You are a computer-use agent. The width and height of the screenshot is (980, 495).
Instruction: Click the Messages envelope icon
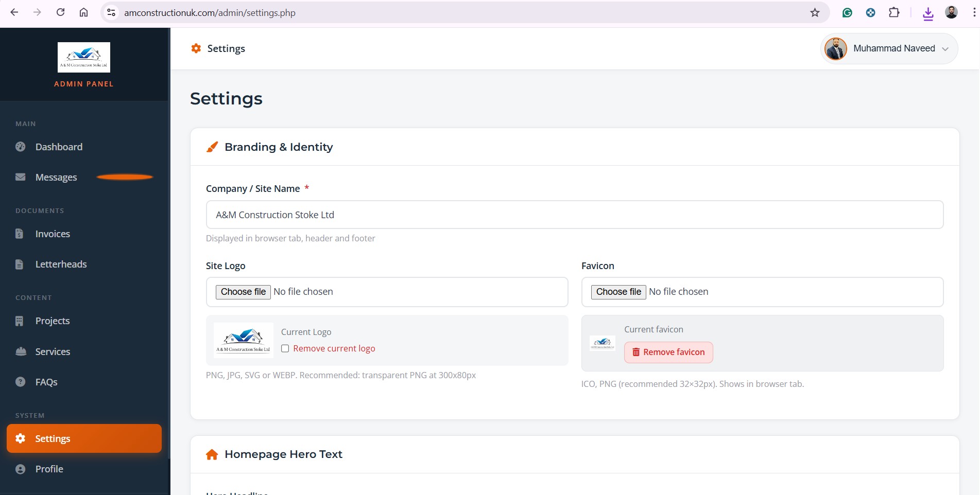21,177
